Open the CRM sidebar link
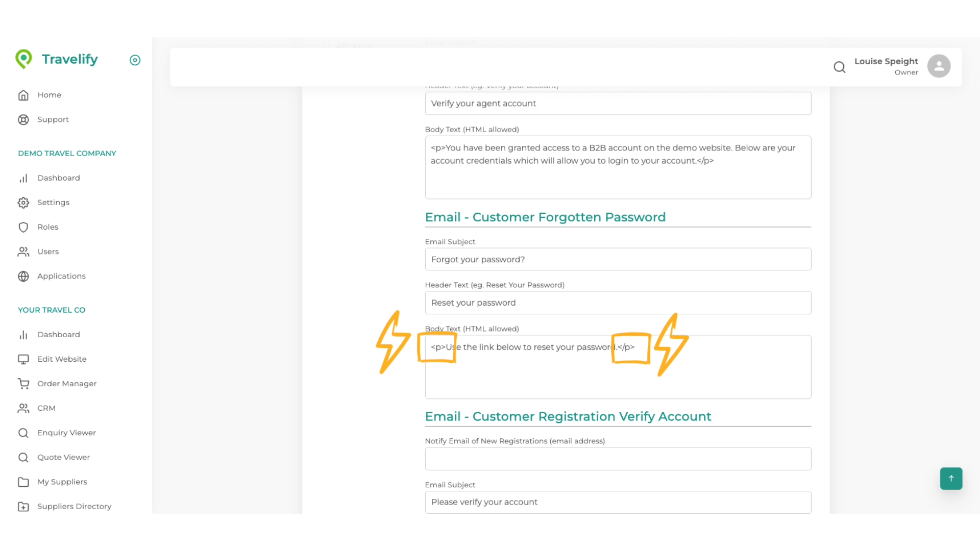Viewport: 980px width, 551px height. 46,408
